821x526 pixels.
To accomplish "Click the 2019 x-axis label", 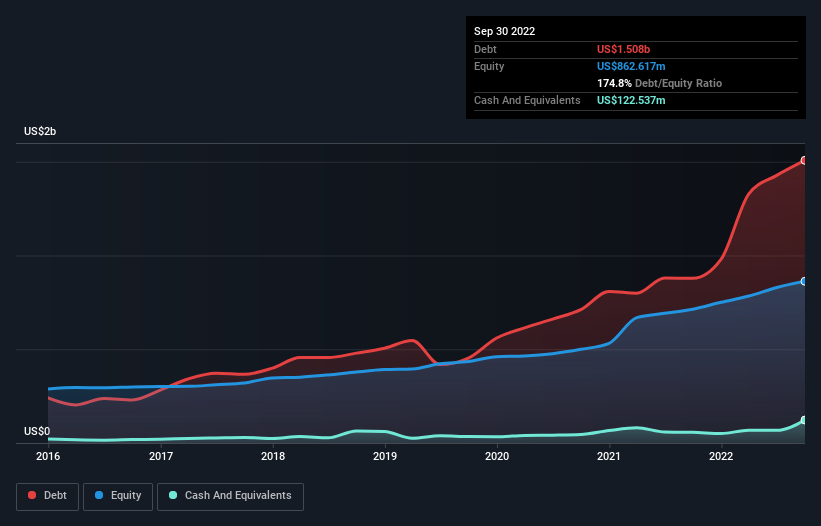I will tap(385, 456).
